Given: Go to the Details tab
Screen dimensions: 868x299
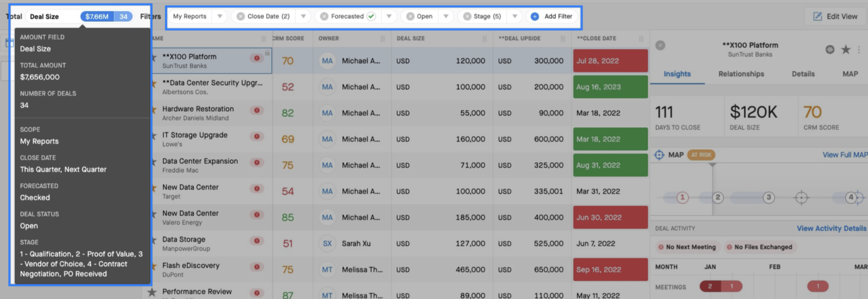Looking at the screenshot, I should pos(803,74).
